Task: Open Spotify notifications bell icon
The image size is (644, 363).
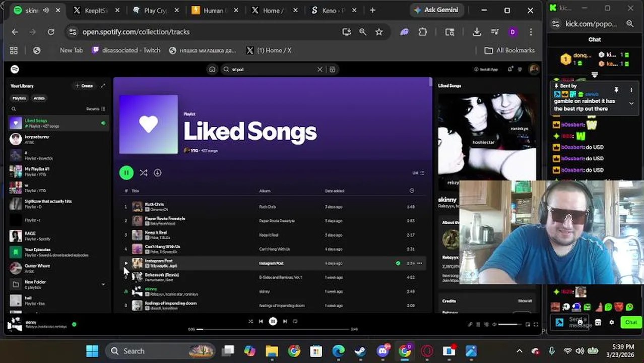Action: click(510, 69)
